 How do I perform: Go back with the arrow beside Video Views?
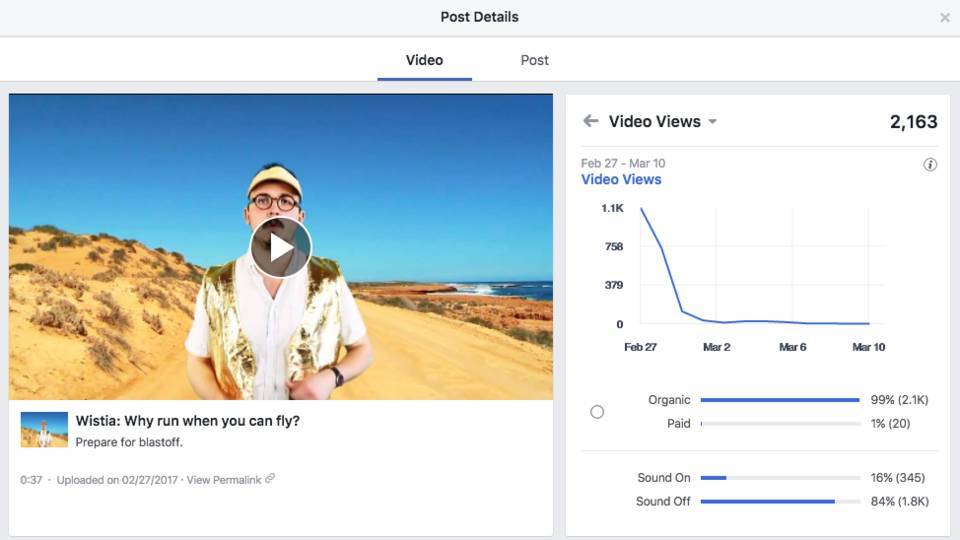[x=591, y=121]
